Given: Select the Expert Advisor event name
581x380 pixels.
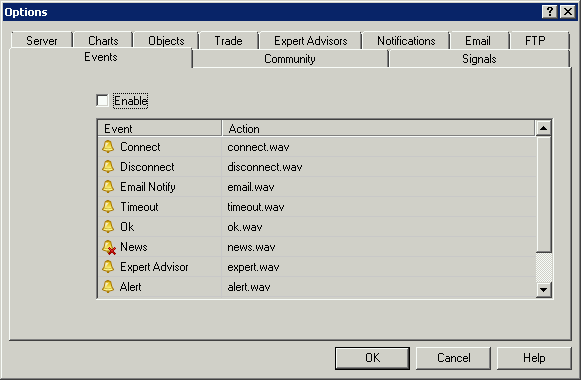Looking at the screenshot, I should tap(154, 267).
